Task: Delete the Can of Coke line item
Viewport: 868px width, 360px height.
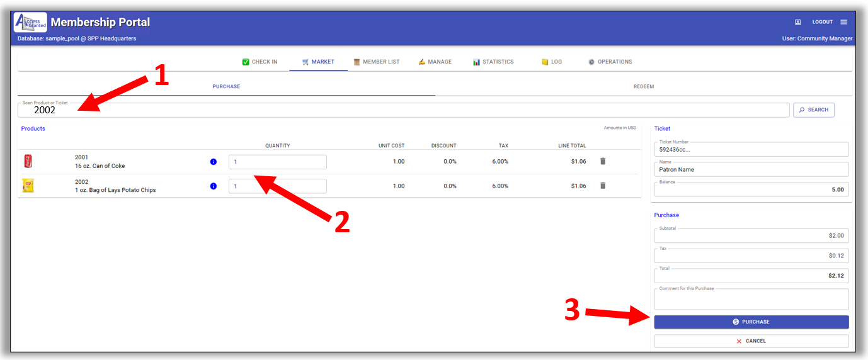Action: (x=603, y=161)
